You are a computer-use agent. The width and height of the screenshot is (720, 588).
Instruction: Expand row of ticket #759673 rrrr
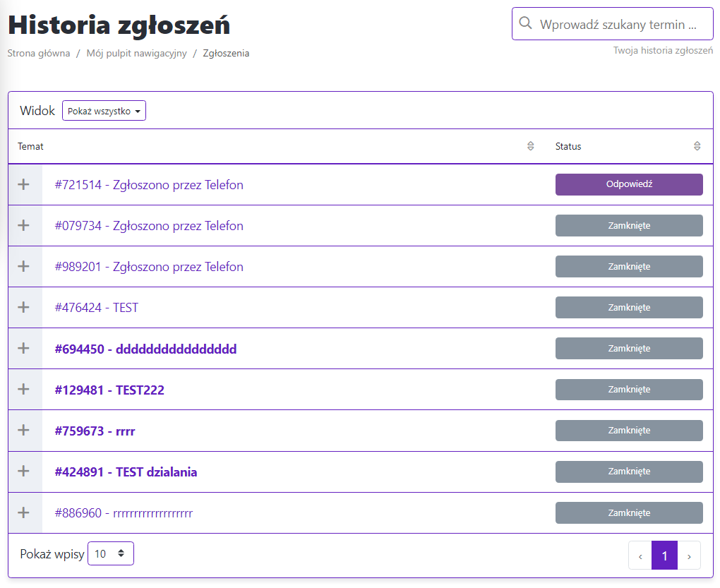click(x=24, y=431)
